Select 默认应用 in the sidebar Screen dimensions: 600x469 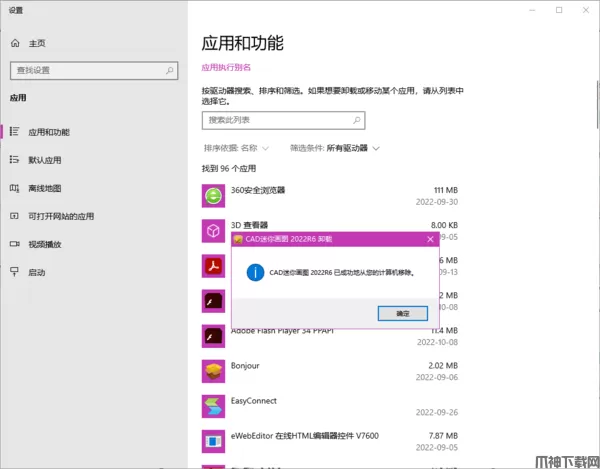(x=45, y=160)
